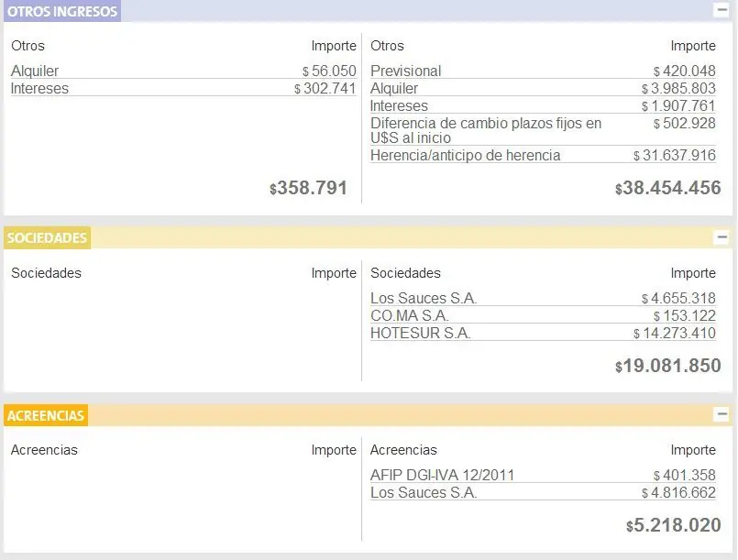Viewport: 738px width, 560px height.
Task: Select the CO.MA S.A. row
Action: click(x=543, y=316)
